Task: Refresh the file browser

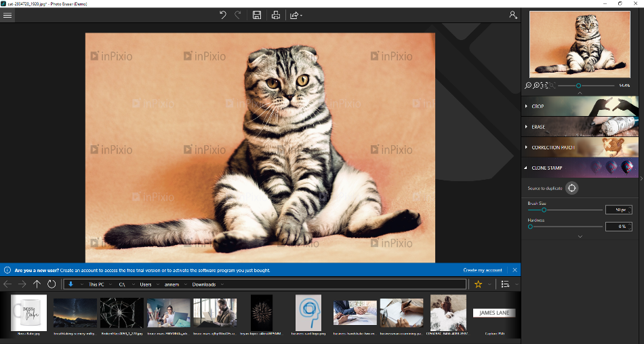Action: click(52, 284)
